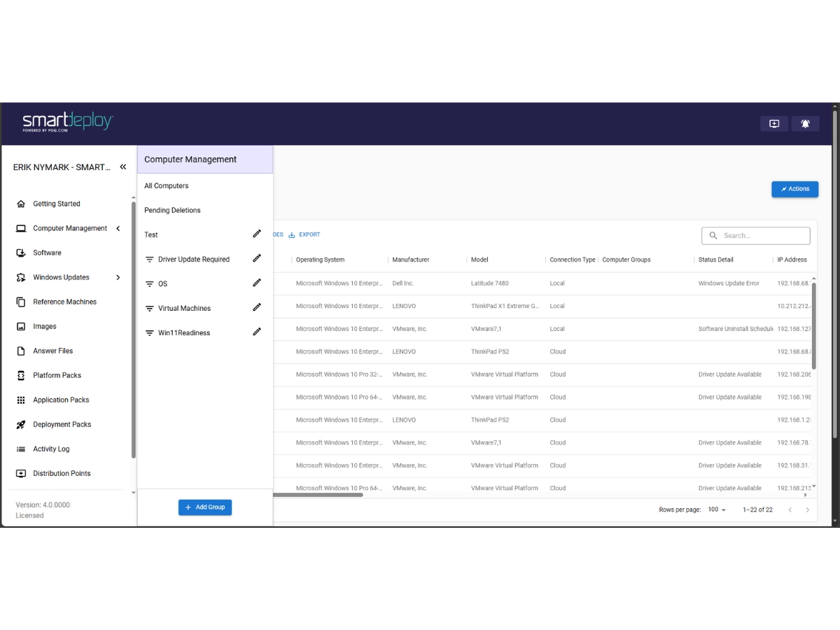Click the Software download icon in sidebar

21,253
